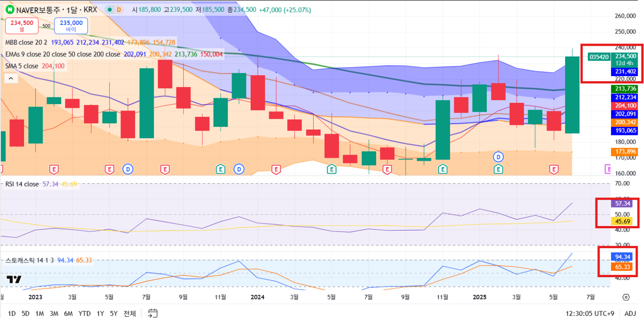This screenshot has height=318, width=644.
Task: Open green earnings E marker above 5월 2024
Action: coord(331,169)
